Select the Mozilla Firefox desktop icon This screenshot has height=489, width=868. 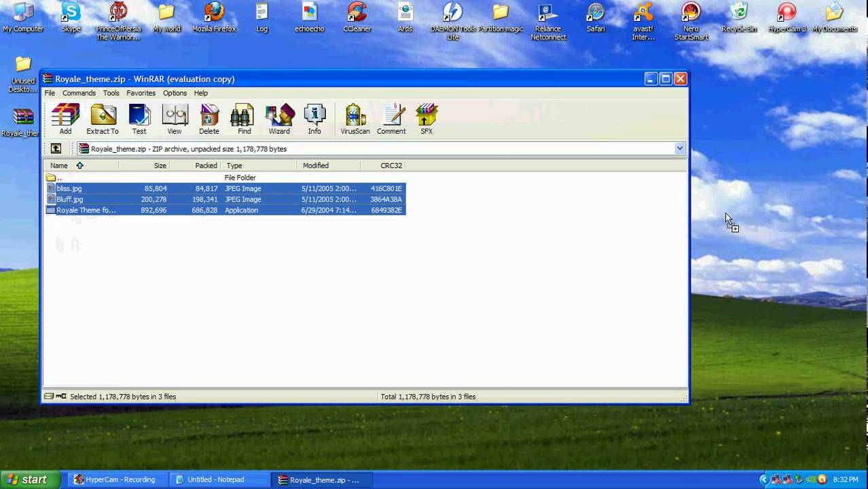coord(214,18)
